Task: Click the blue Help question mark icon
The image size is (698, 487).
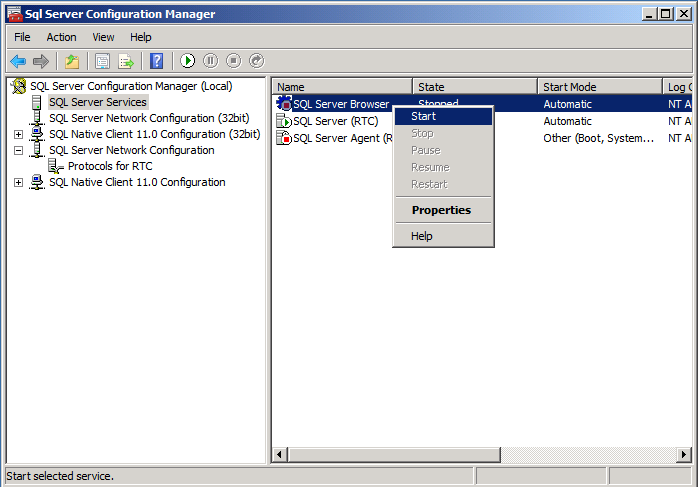Action: coord(157,61)
